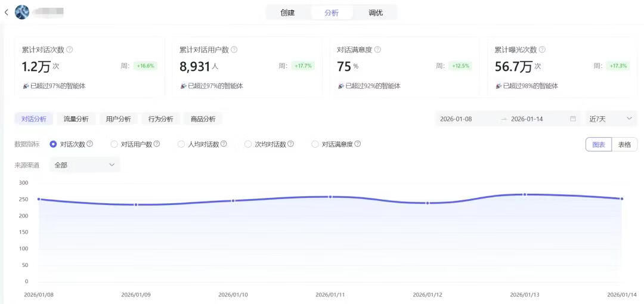The width and height of the screenshot is (644, 304).
Task: Switch to the 创建 tab
Action: pos(287,13)
